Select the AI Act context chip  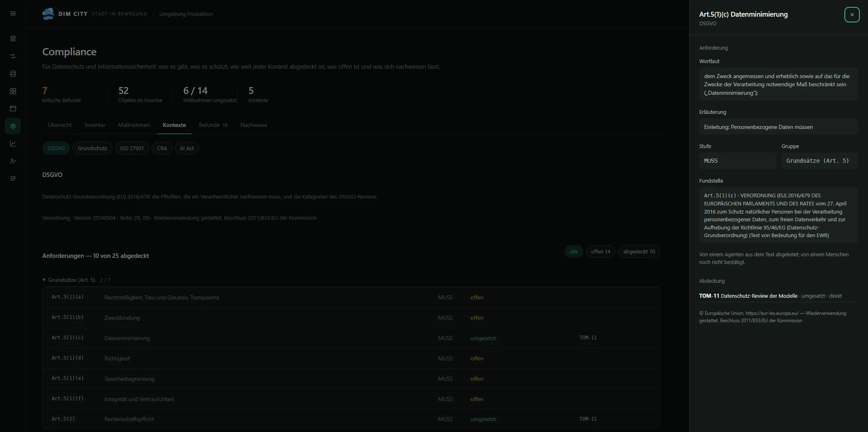pyautogui.click(x=187, y=148)
